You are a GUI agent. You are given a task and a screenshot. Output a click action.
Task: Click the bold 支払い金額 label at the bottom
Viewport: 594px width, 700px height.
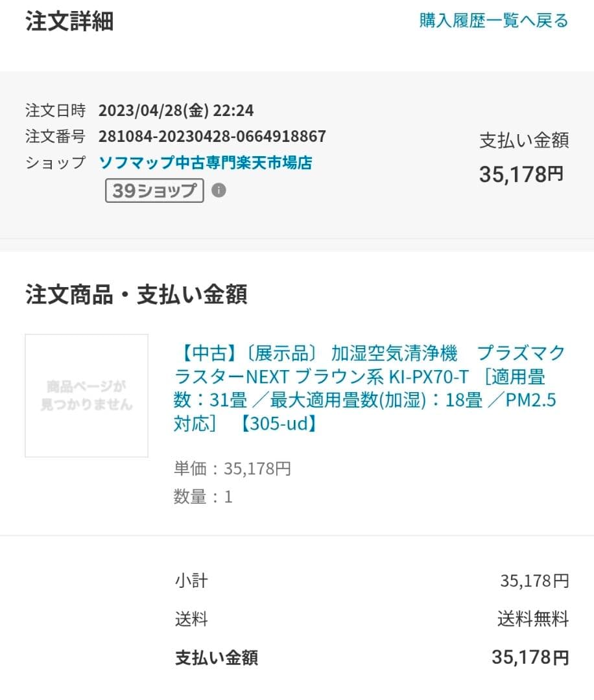217,658
